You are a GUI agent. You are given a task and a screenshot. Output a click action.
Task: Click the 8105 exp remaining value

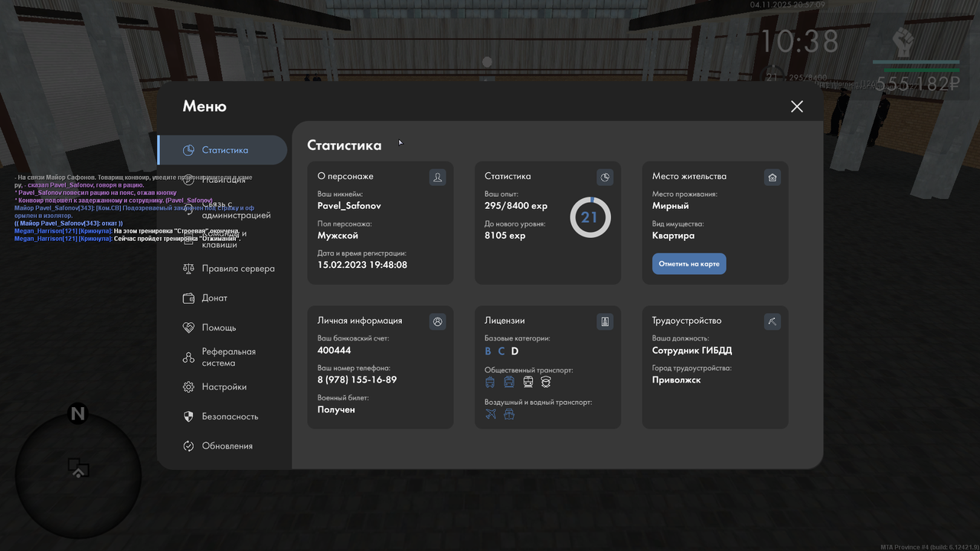click(505, 236)
